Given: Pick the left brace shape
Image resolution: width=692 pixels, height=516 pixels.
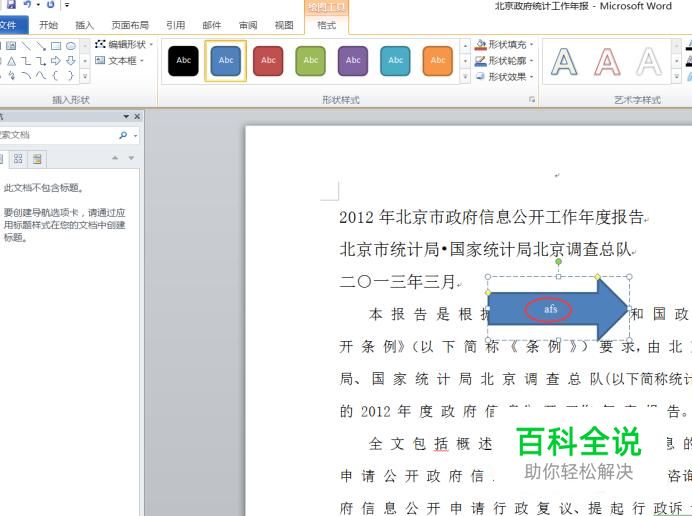Looking at the screenshot, I should click(x=56, y=75).
